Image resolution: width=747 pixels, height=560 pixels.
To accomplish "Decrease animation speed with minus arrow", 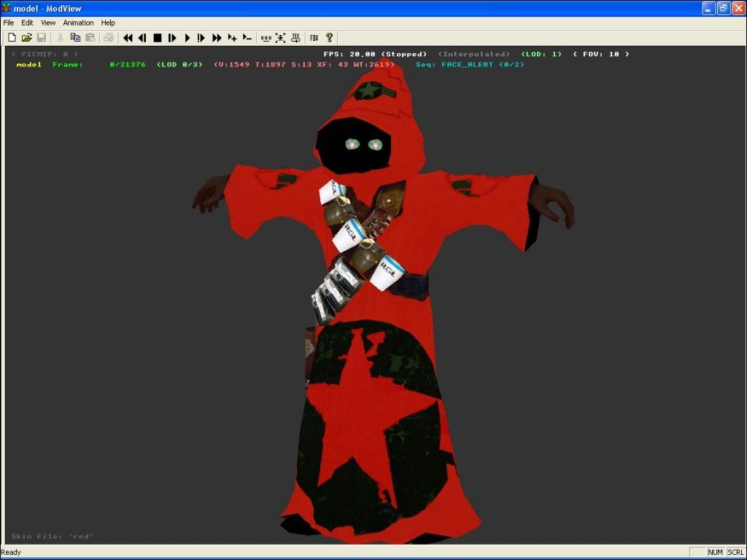I will coord(247,38).
